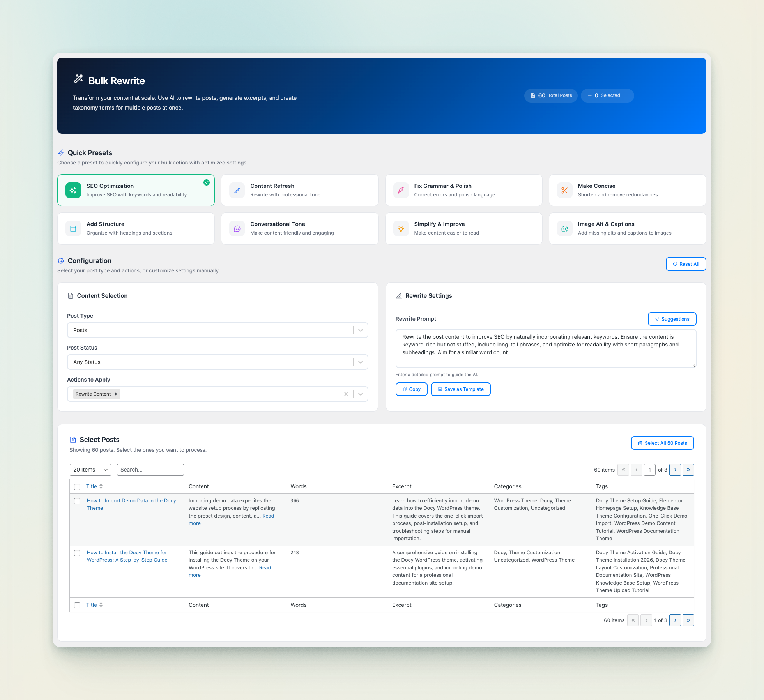Image resolution: width=764 pixels, height=700 pixels.
Task: Reset all configuration settings
Action: tap(686, 264)
